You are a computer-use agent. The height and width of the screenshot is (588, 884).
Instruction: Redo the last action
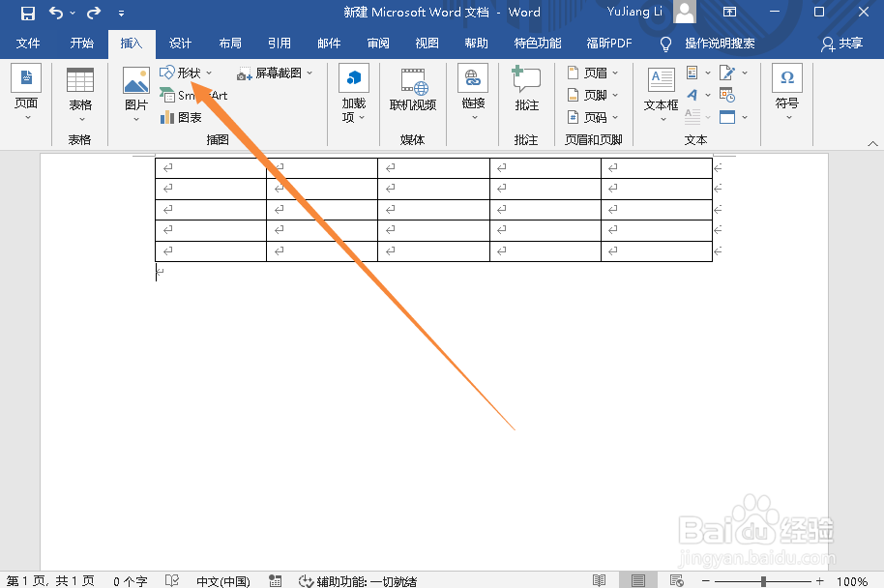[94, 13]
